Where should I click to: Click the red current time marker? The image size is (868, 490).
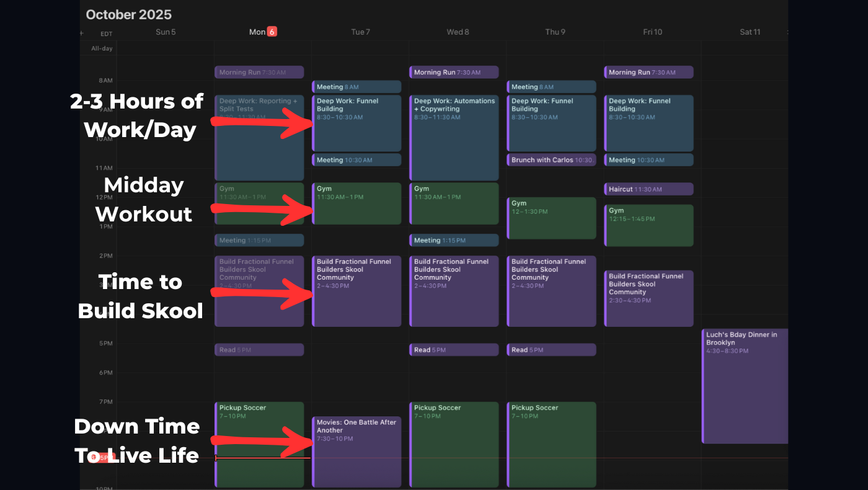click(x=93, y=458)
